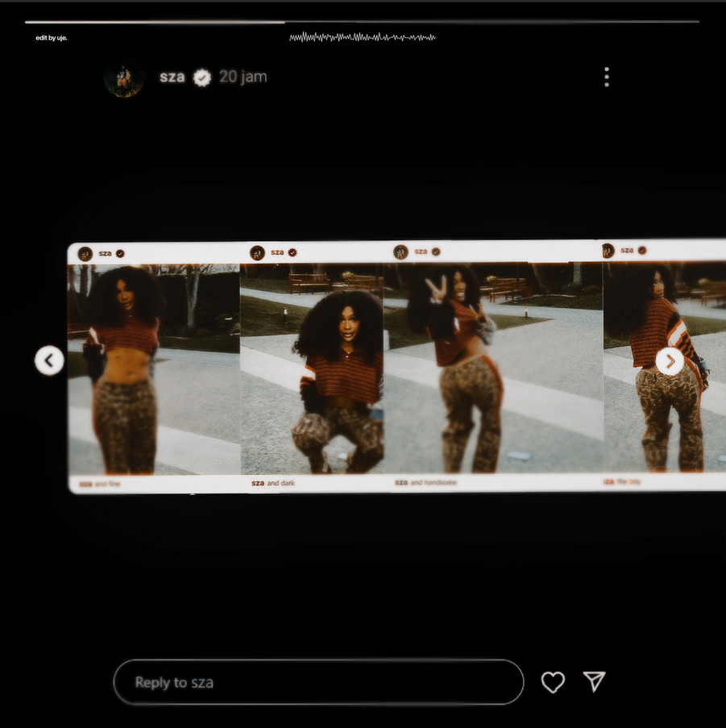Click the verified badge beside sza in the story header
The width and height of the screenshot is (726, 728).
click(x=202, y=77)
